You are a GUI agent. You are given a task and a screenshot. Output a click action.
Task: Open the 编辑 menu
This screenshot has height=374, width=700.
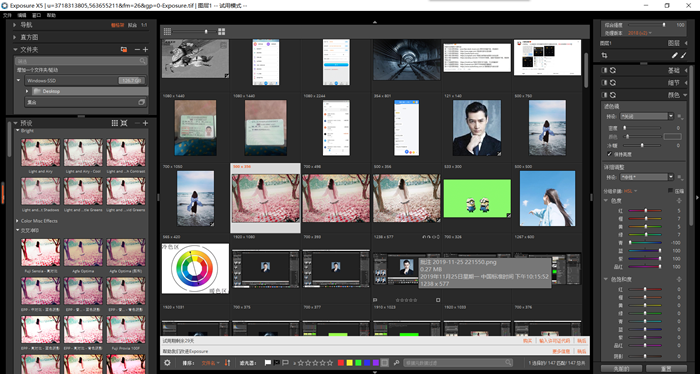tap(22, 15)
